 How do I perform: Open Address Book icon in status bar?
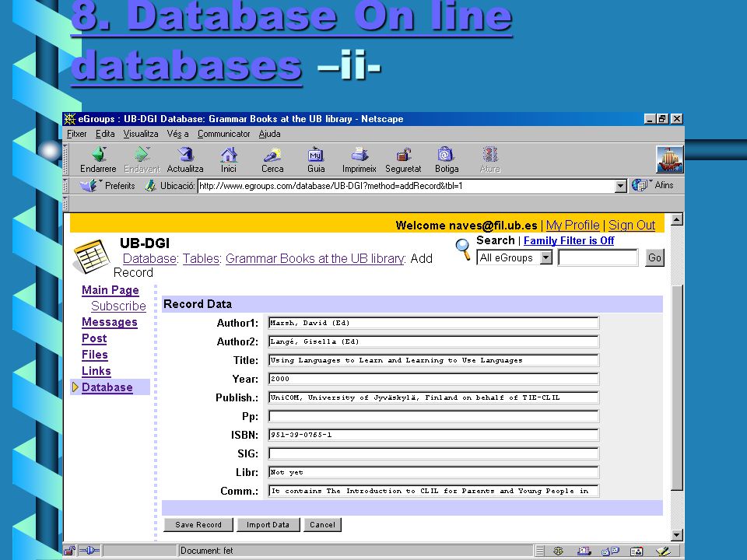[637, 551]
